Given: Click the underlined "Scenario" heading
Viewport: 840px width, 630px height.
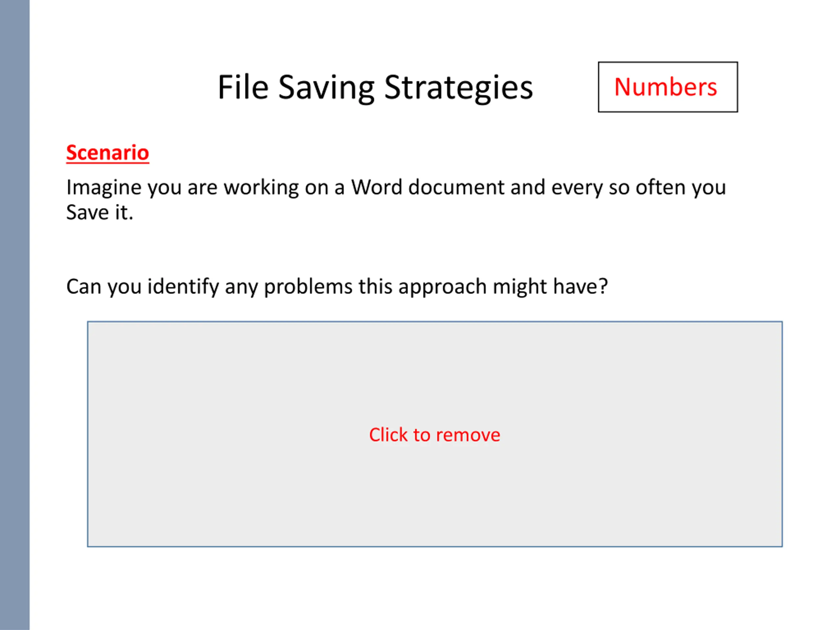Looking at the screenshot, I should [x=108, y=153].
